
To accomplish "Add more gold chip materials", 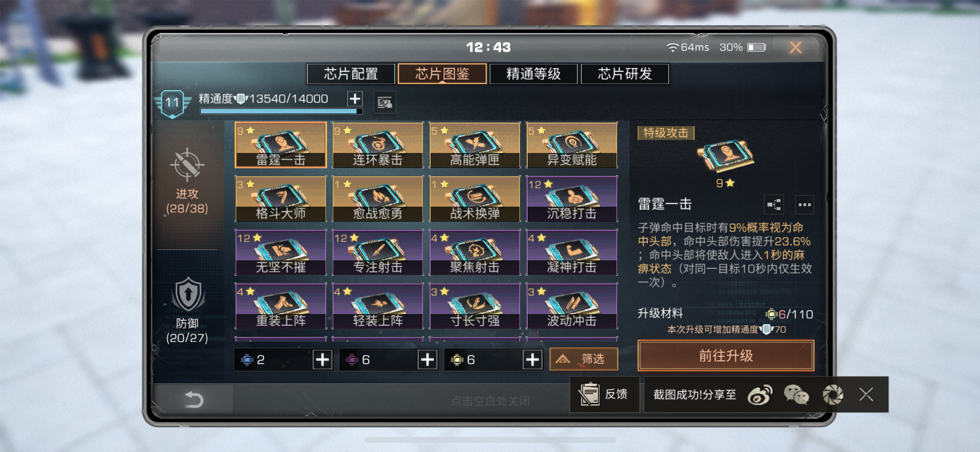I will 533,360.
